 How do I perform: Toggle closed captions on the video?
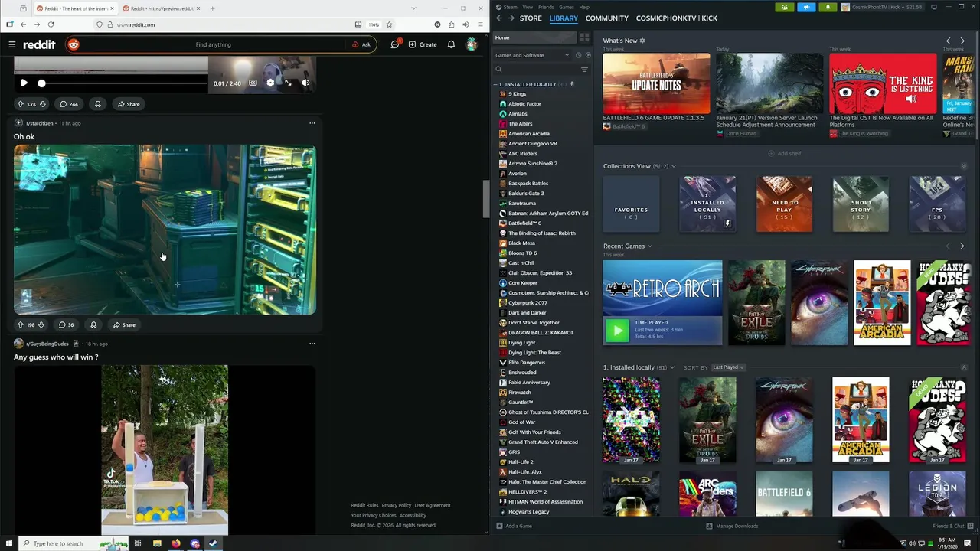point(253,83)
